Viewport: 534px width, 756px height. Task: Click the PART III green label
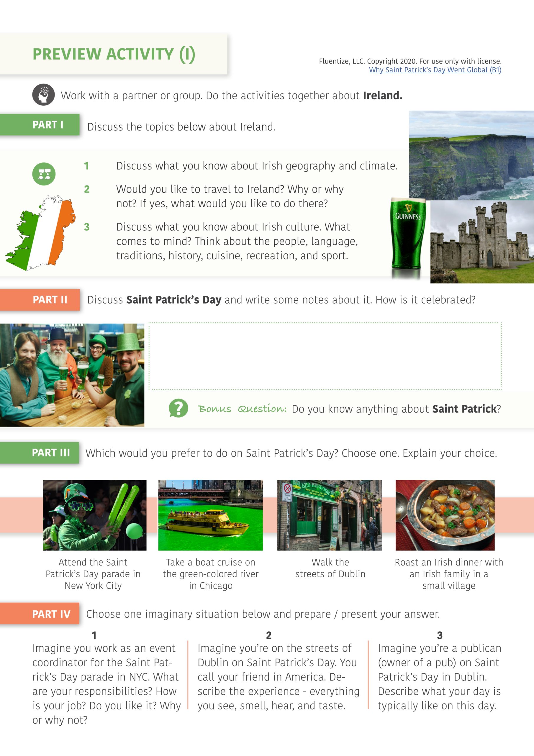click(x=40, y=453)
